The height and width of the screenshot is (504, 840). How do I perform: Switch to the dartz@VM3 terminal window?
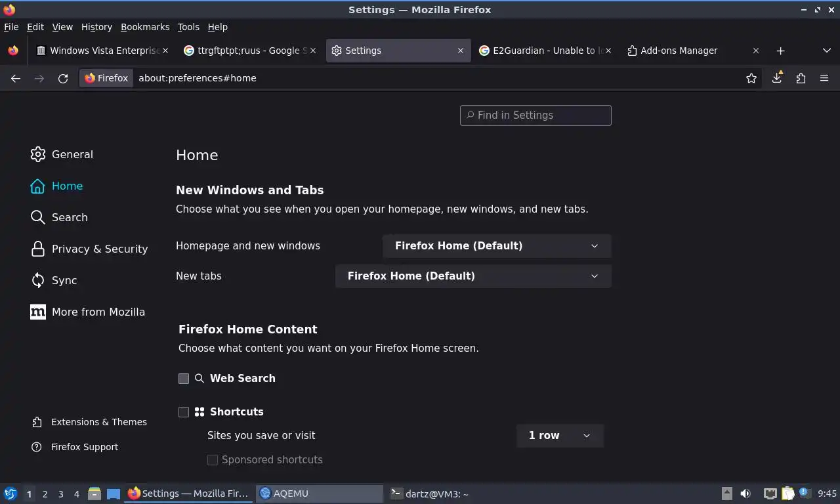coord(450,493)
